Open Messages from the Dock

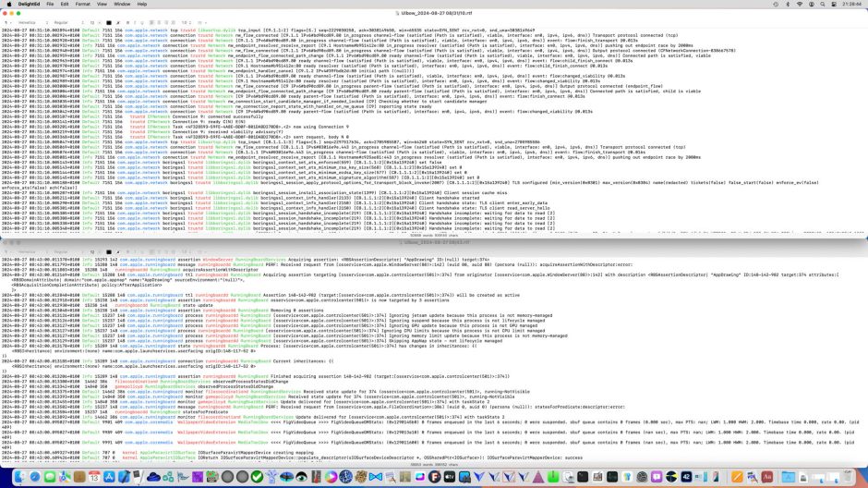[50, 477]
